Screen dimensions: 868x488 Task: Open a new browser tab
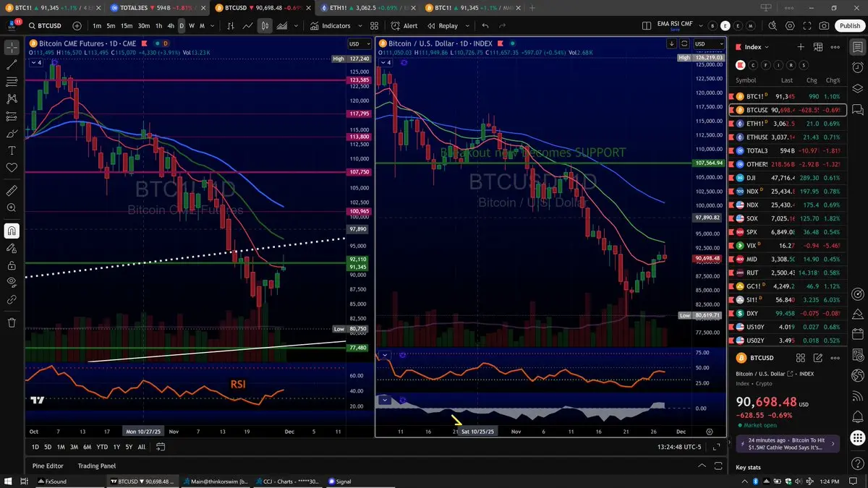click(533, 7)
